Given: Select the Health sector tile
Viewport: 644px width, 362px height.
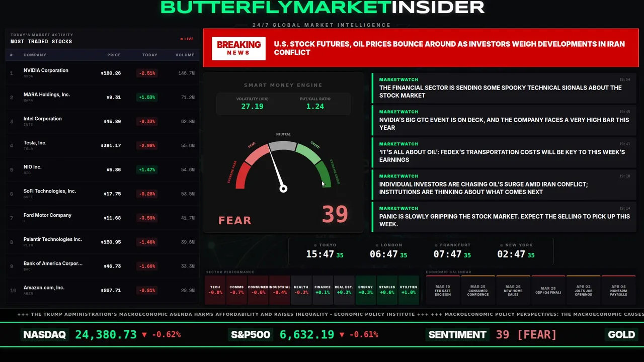Looking at the screenshot, I should (301, 290).
